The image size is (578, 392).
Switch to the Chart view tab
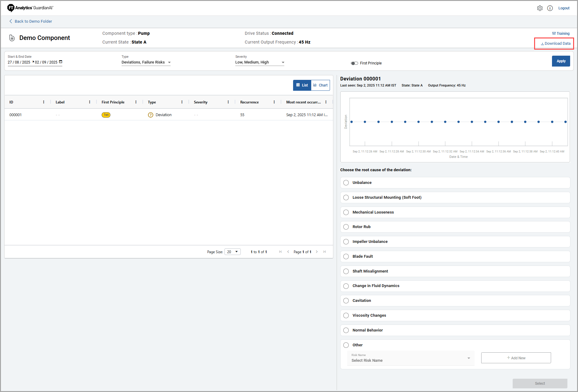click(x=320, y=85)
